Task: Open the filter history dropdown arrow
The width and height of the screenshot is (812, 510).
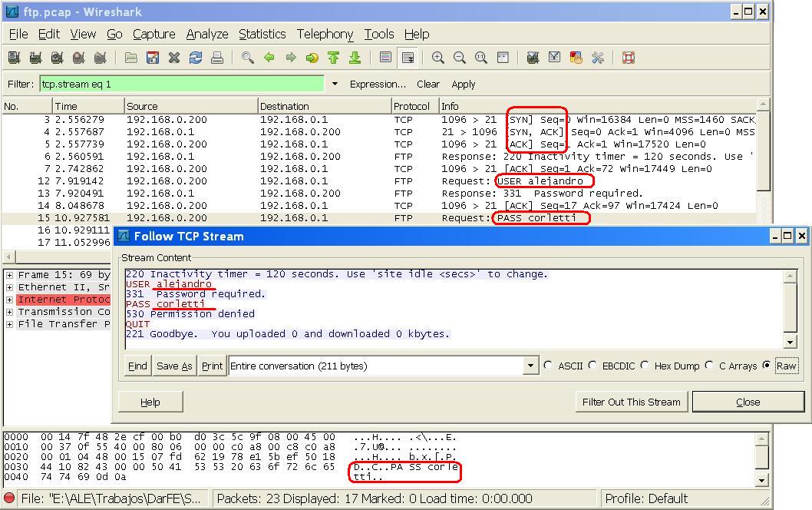Action: tap(335, 84)
